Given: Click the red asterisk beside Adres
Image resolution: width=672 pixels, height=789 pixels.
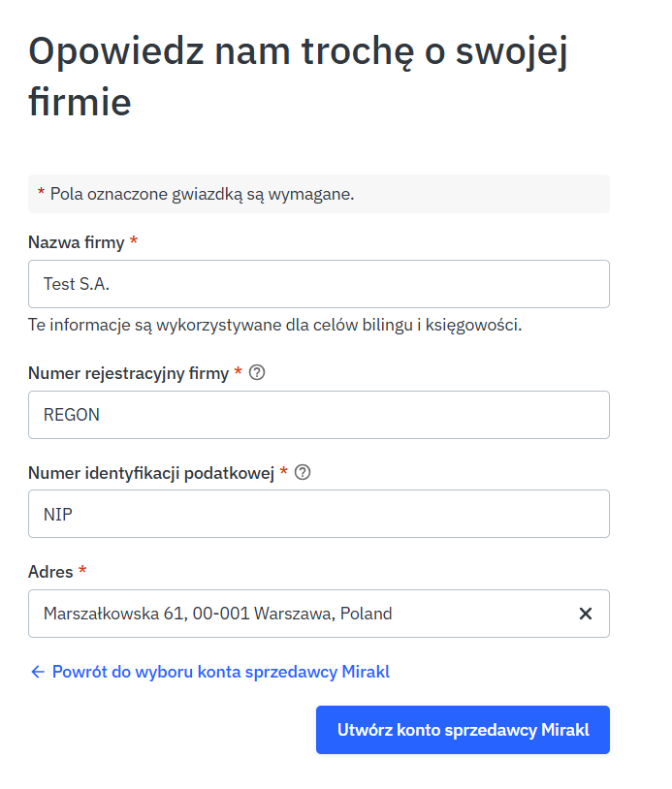Looking at the screenshot, I should 82,571.
